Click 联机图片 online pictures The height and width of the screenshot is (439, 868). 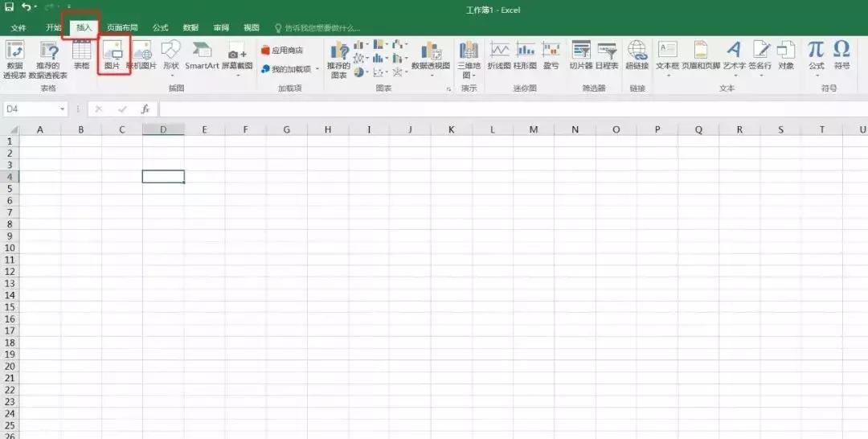coord(141,55)
